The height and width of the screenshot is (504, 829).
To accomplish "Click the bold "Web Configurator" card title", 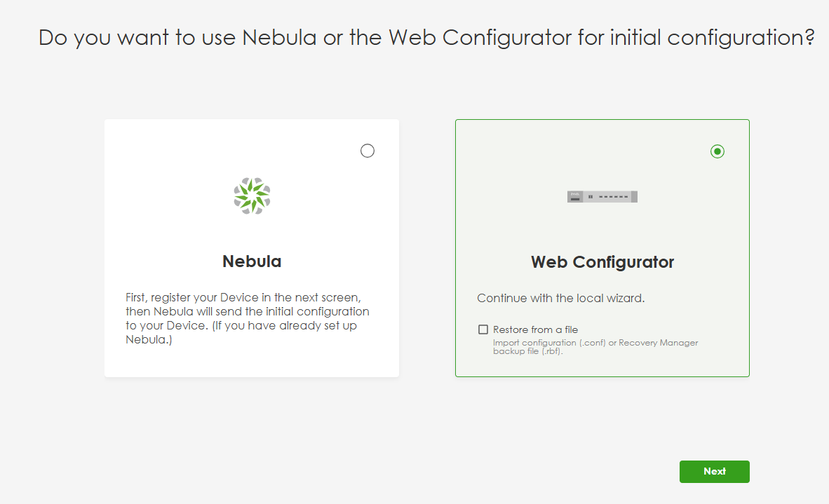I will pyautogui.click(x=602, y=262).
